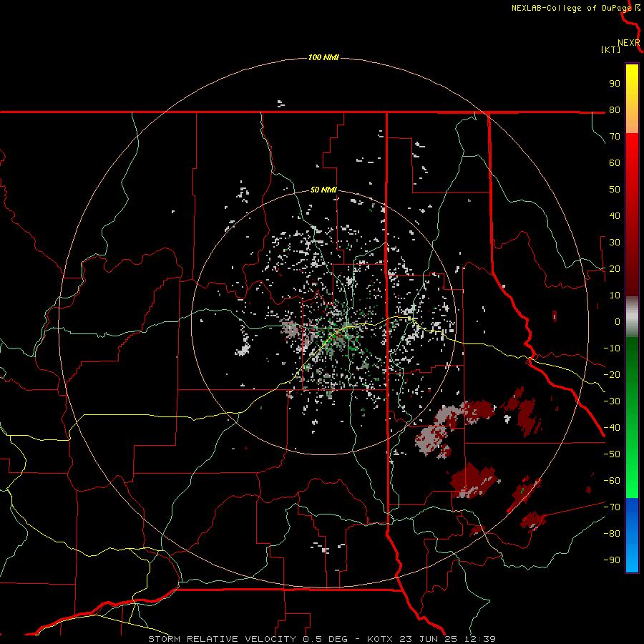Click the 90 value on the velocity scale
Screen dimensions: 644x644
615,84
